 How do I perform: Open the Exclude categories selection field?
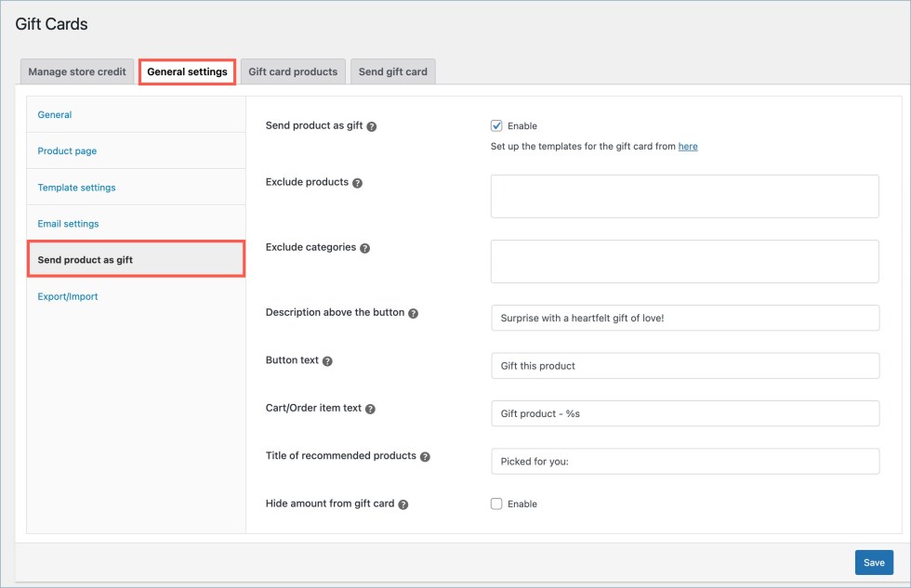[684, 261]
